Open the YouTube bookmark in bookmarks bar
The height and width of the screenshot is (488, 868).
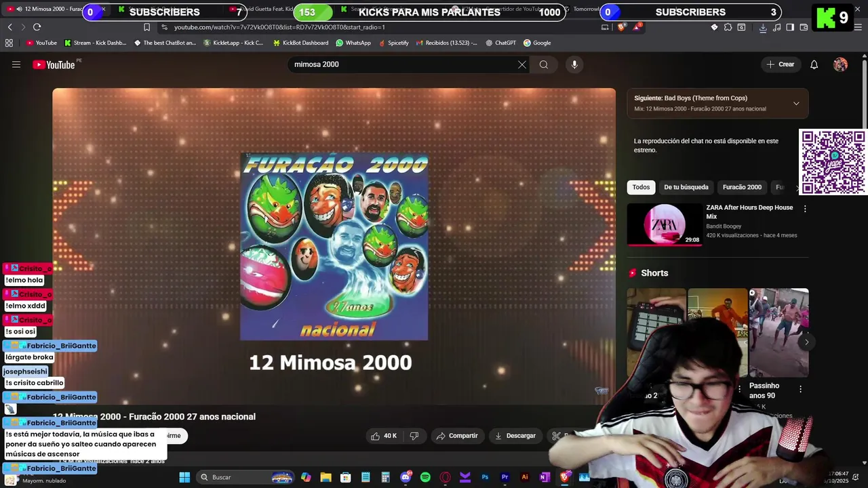point(41,43)
